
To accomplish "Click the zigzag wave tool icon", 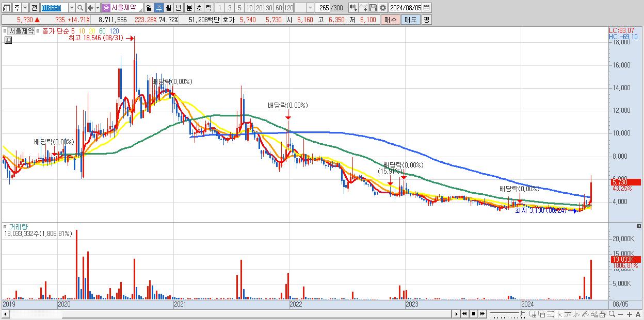I will point(577,314).
